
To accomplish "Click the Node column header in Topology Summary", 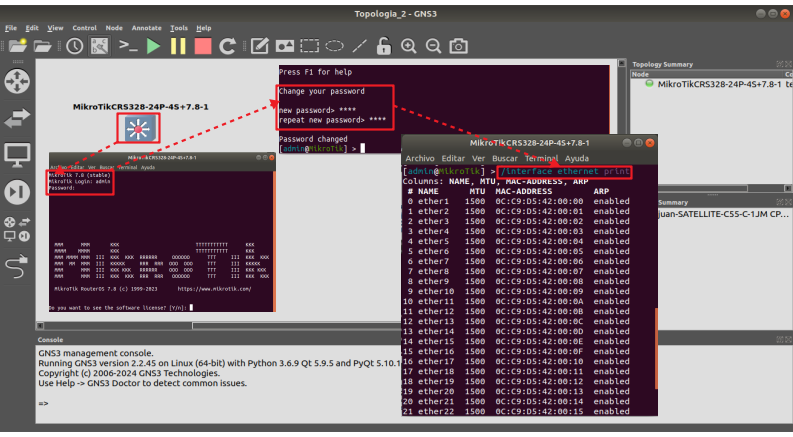I will [640, 74].
